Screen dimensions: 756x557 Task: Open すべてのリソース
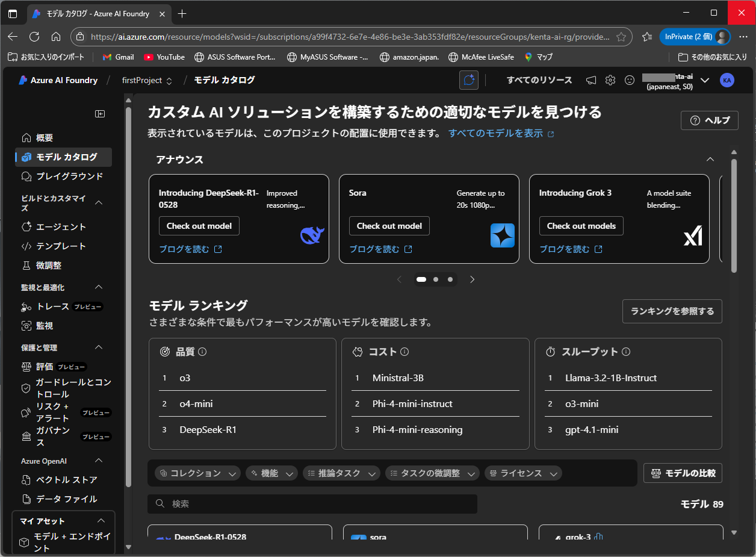pos(539,80)
